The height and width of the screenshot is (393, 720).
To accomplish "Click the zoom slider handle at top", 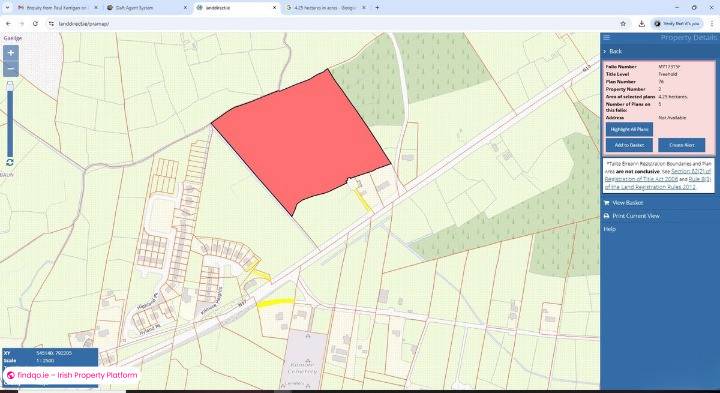I will click(x=10, y=86).
